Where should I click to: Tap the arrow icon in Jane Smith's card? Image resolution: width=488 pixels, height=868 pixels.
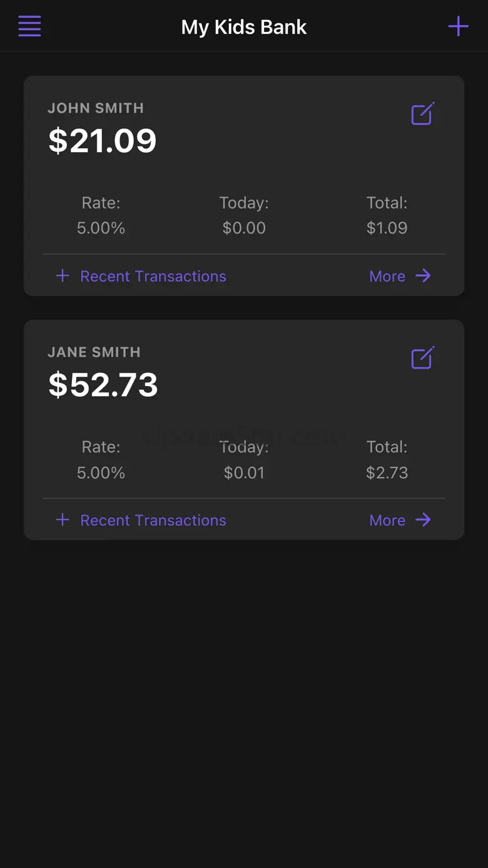coord(424,520)
